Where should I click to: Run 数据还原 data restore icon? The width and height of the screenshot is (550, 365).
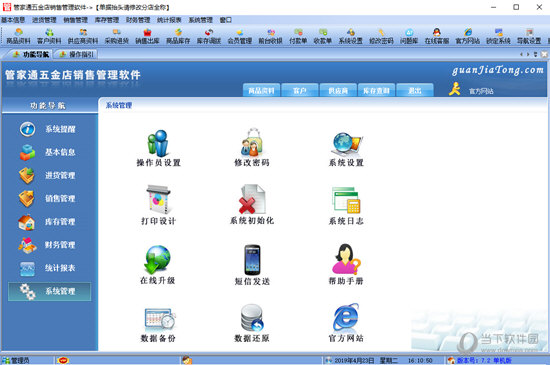[251, 323]
